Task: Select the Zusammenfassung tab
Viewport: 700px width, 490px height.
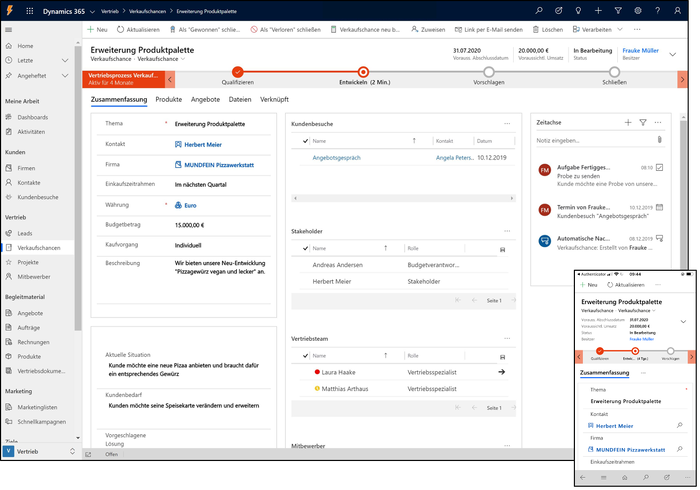Action: pyautogui.click(x=119, y=100)
